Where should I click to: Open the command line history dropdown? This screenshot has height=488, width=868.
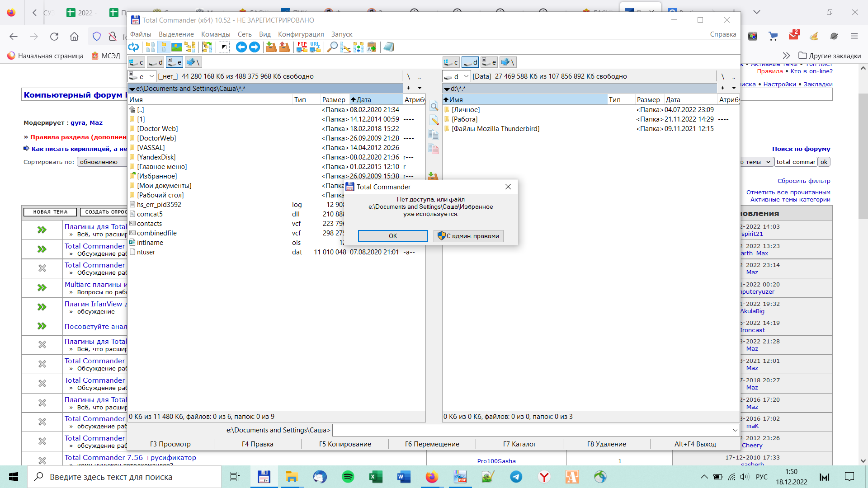(735, 431)
